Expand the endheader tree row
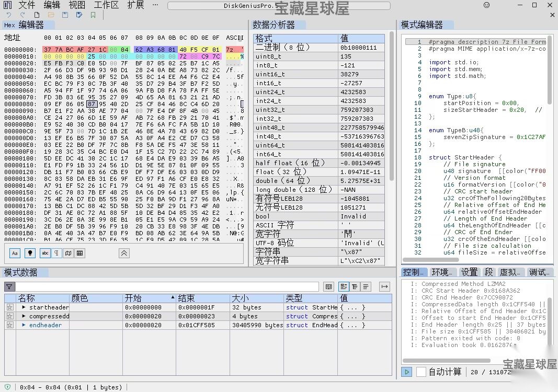 (24, 325)
